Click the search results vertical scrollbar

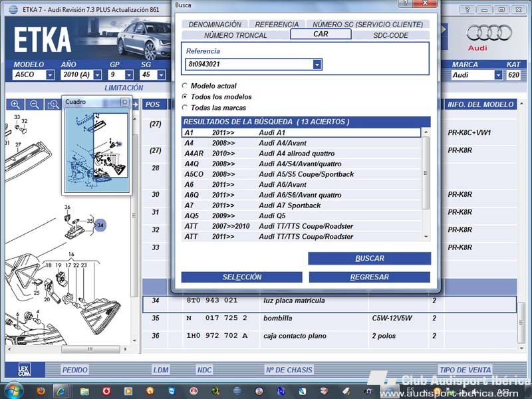pos(426,173)
